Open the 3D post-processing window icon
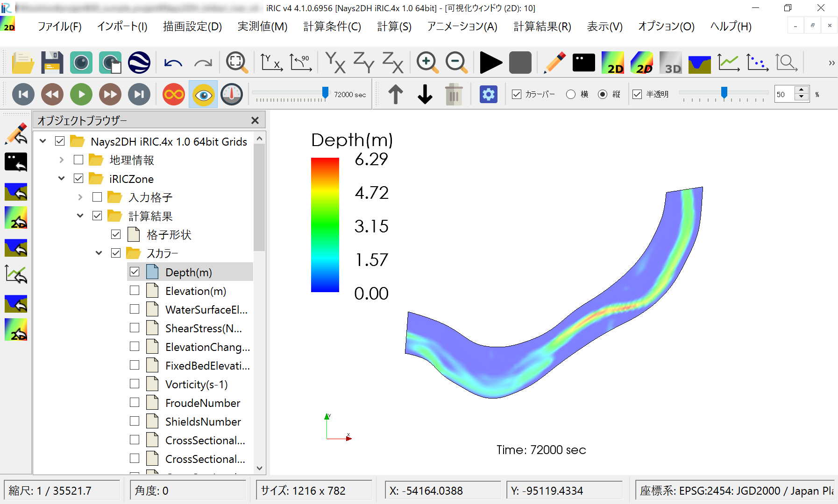Image resolution: width=838 pixels, height=504 pixels. click(x=670, y=63)
